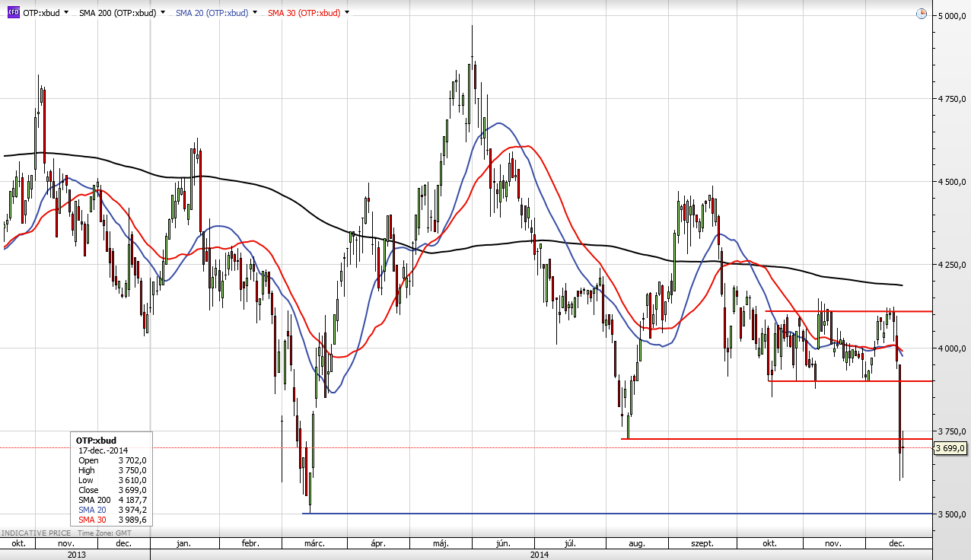The width and height of the screenshot is (971, 560).
Task: Click the bold OTP:xbud title in data box
Action: 96,440
